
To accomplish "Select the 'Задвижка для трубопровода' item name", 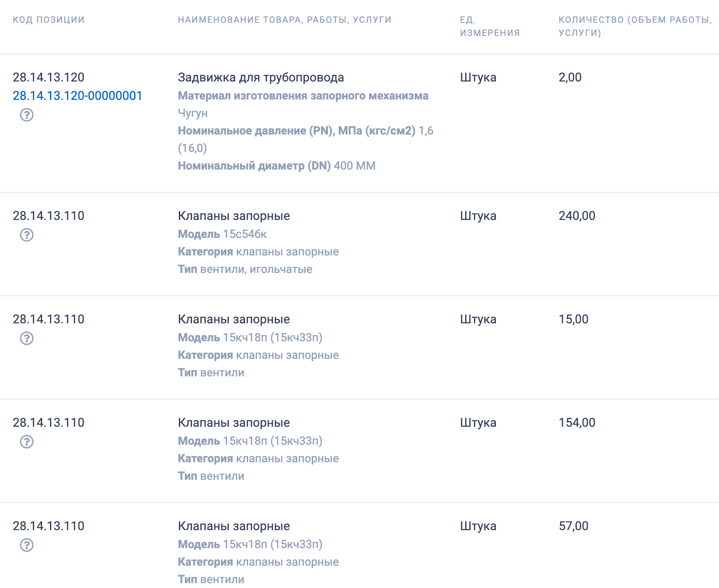I will [261, 78].
